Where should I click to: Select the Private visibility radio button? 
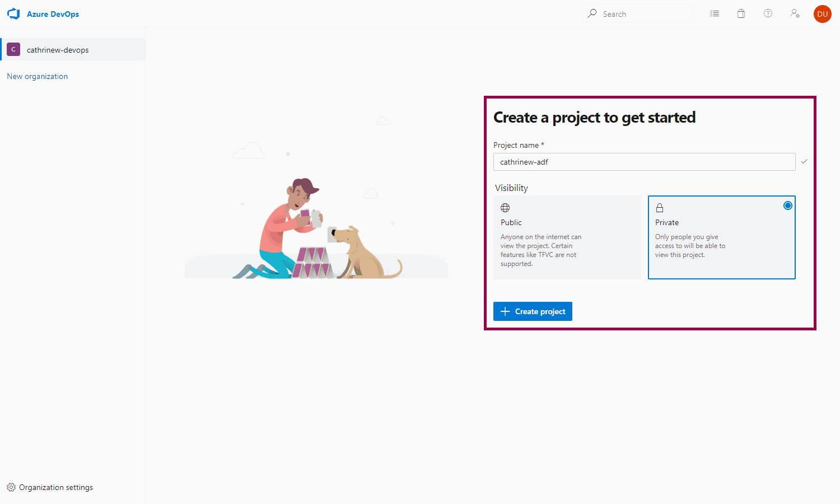click(787, 206)
